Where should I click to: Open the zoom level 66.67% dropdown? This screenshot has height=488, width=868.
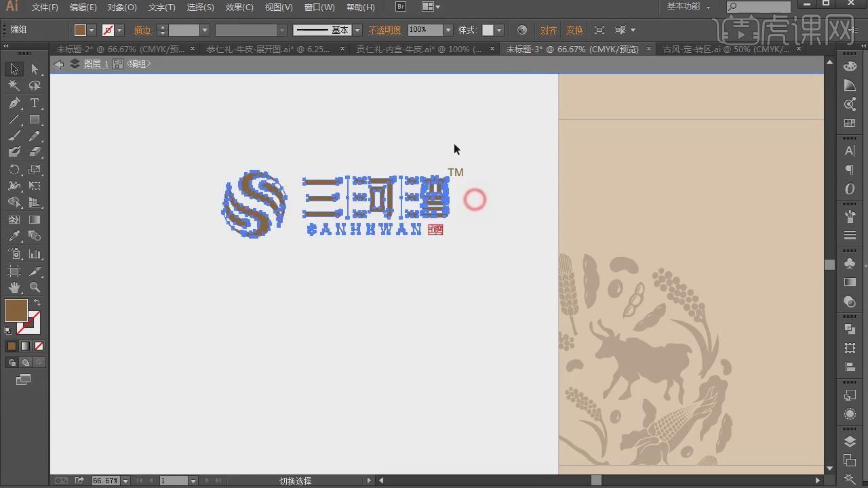125,481
